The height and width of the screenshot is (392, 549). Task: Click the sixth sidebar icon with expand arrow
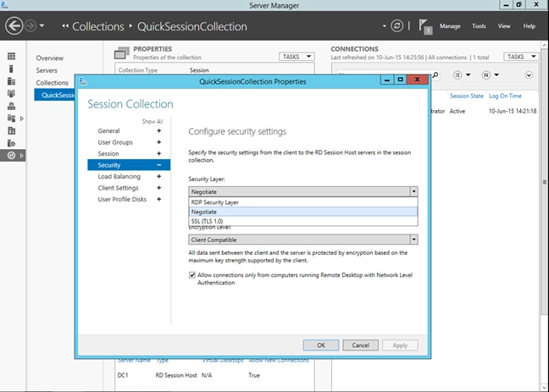[11, 119]
